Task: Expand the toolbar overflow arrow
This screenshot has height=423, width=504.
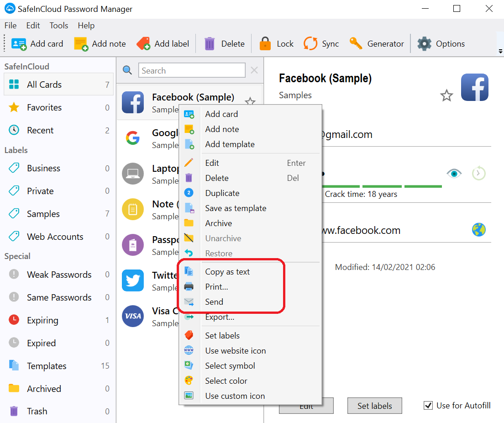Action: click(500, 52)
